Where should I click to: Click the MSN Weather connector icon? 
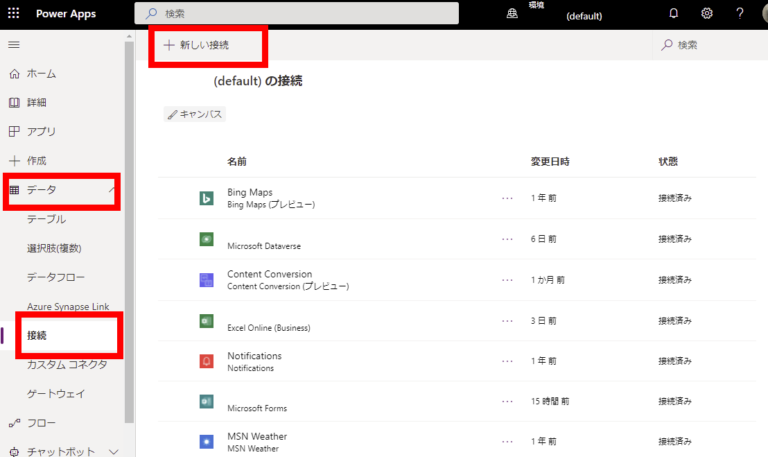click(x=206, y=442)
